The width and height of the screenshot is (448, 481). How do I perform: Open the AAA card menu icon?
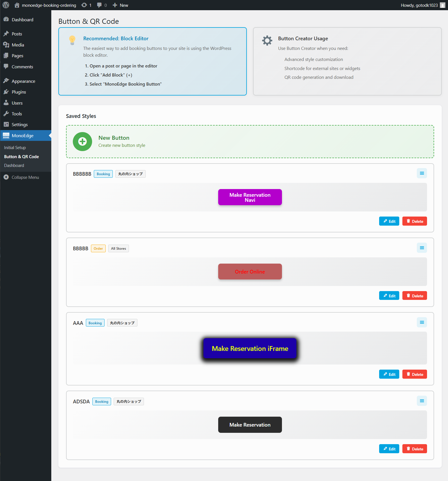[422, 322]
